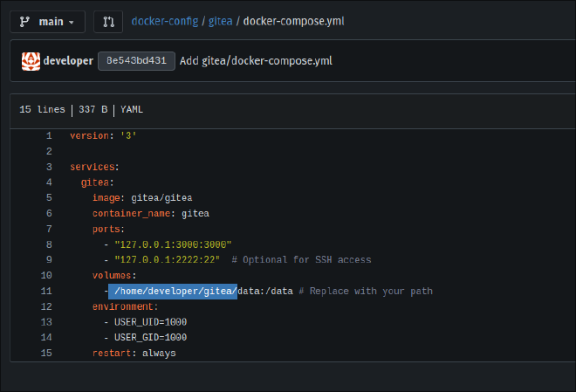
Task: Open commit 8e543bd431
Action: tap(136, 60)
